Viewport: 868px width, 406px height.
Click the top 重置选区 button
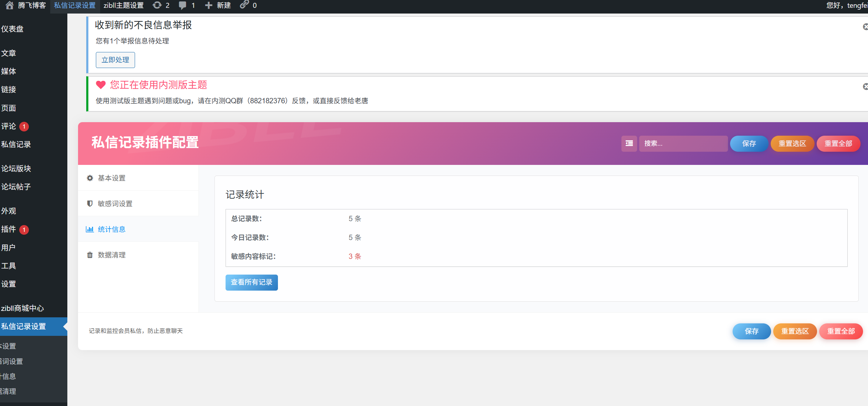click(792, 143)
